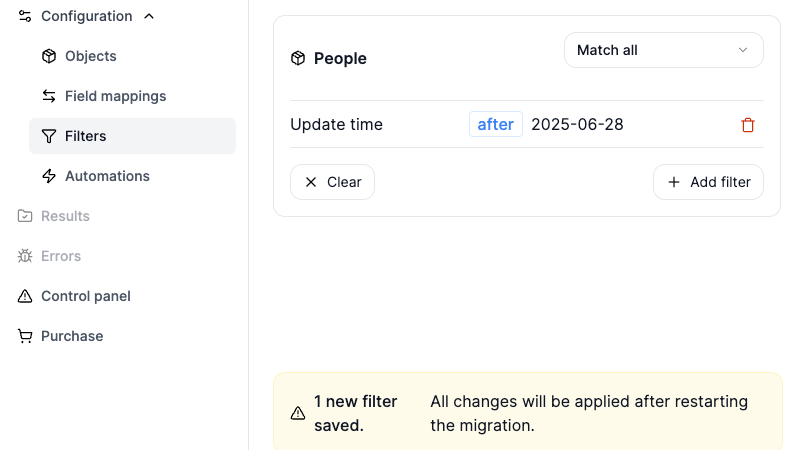Change the 'after' filter operator
Viewport: 800px width, 450px height.
(x=495, y=125)
